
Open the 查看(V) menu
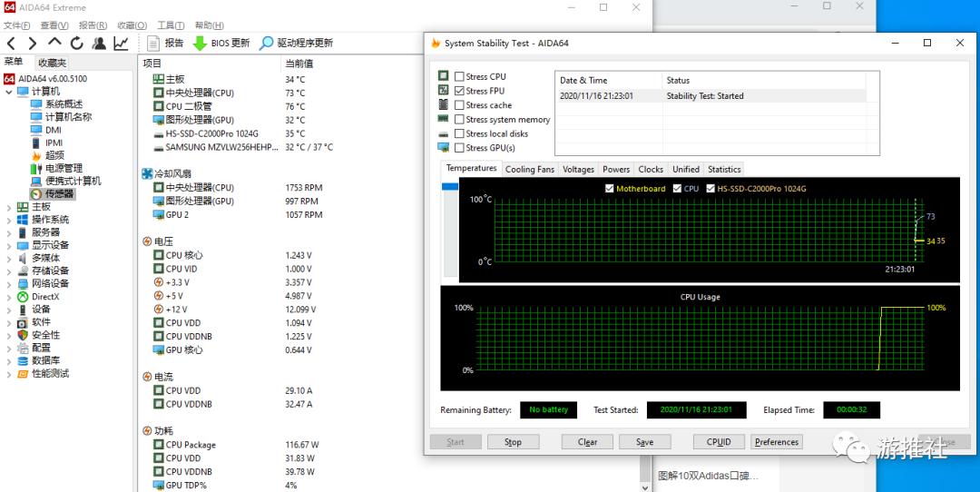click(x=54, y=25)
